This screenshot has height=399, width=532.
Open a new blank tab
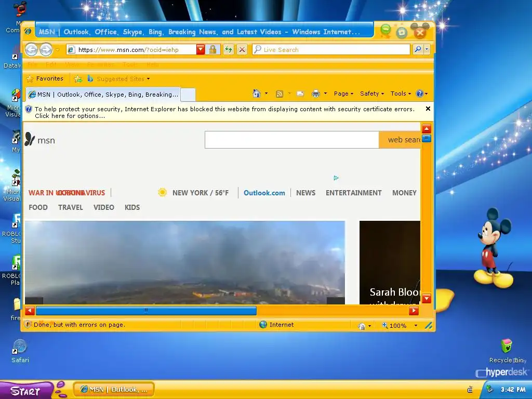coord(188,95)
